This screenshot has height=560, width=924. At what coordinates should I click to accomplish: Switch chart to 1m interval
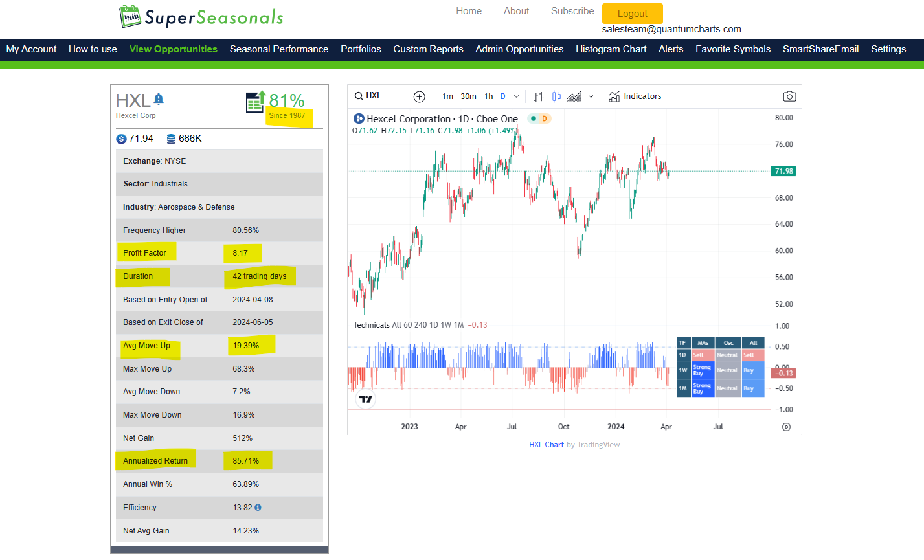coord(447,96)
